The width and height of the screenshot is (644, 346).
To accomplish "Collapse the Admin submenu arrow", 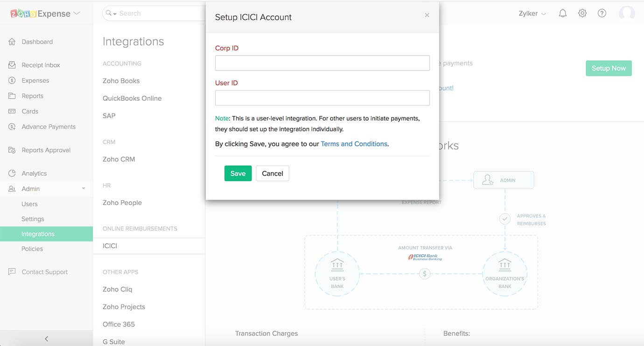I will [84, 189].
